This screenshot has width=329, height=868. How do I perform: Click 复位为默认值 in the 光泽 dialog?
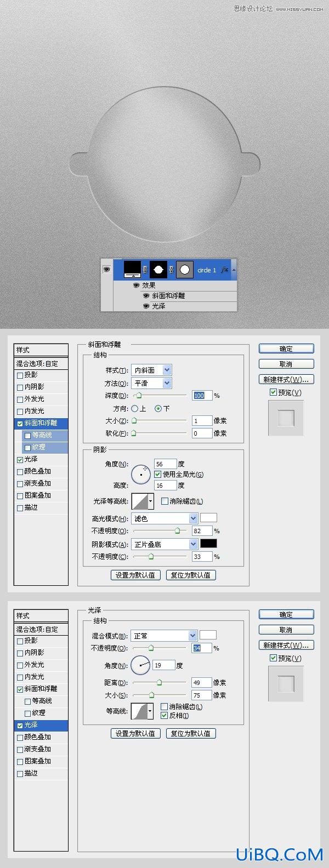tap(191, 733)
